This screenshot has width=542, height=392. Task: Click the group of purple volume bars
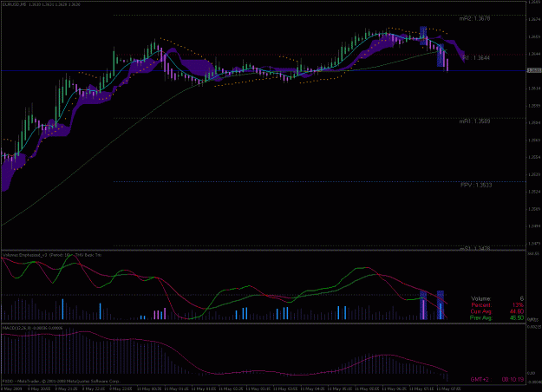(160, 314)
